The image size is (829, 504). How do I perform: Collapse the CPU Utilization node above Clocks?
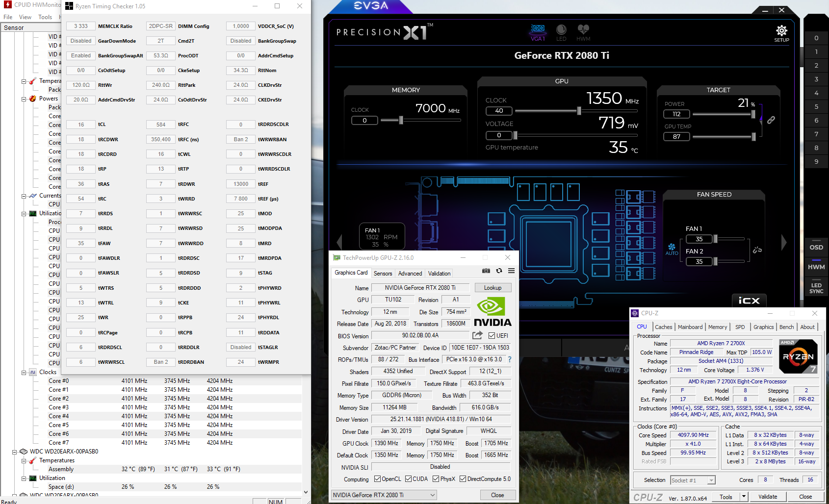(24, 214)
